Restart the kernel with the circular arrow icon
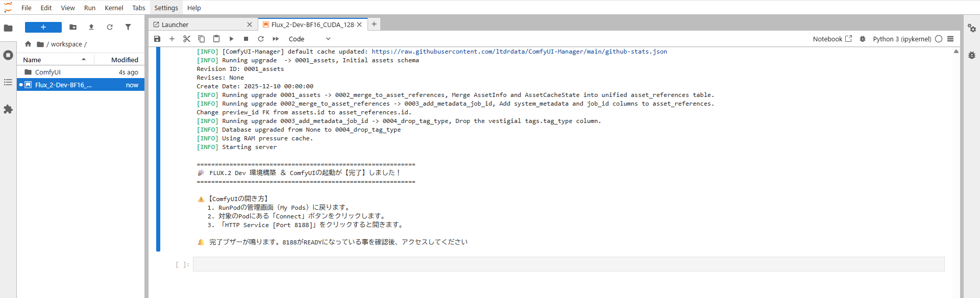The width and height of the screenshot is (980, 298). tap(261, 39)
